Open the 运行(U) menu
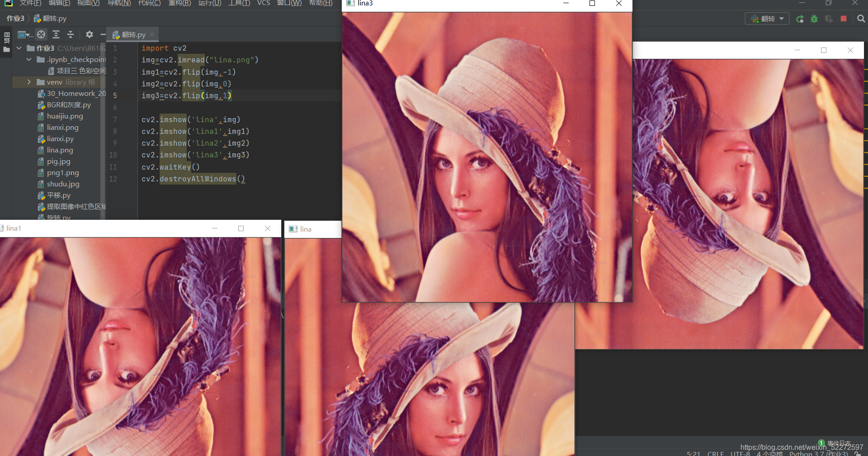Screen dimensions: 868x456 click(x=210, y=3)
